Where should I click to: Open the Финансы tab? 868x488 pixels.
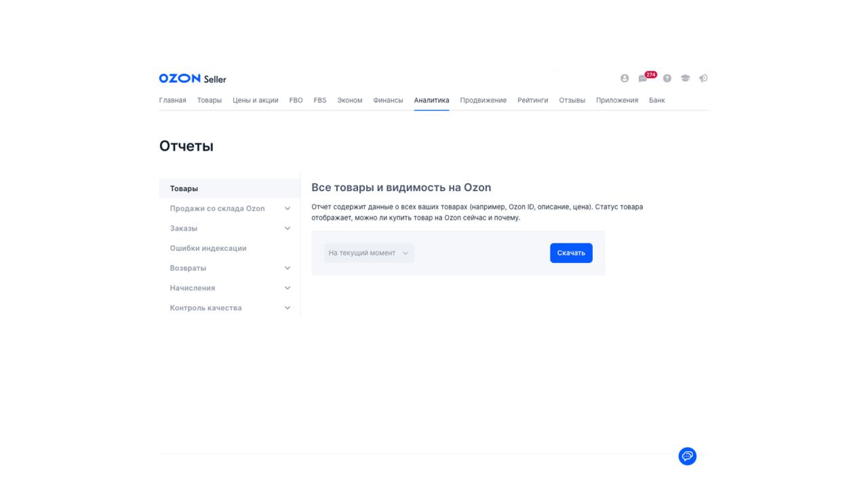click(x=388, y=100)
